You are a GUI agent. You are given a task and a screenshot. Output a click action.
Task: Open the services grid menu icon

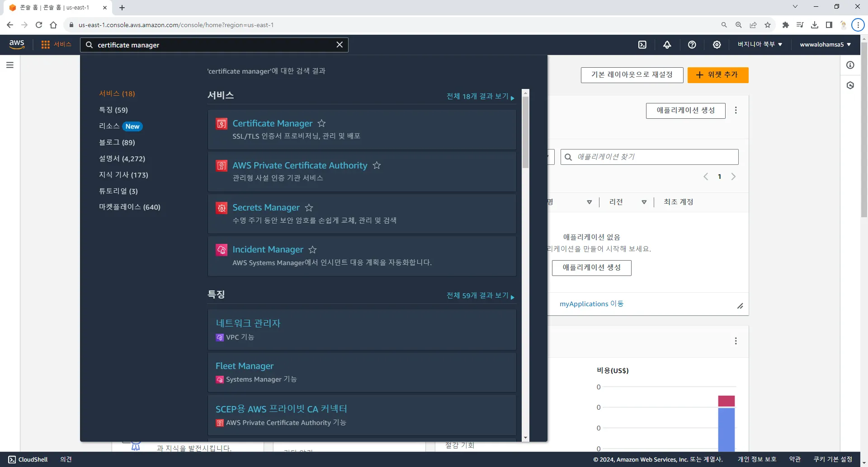(x=45, y=45)
